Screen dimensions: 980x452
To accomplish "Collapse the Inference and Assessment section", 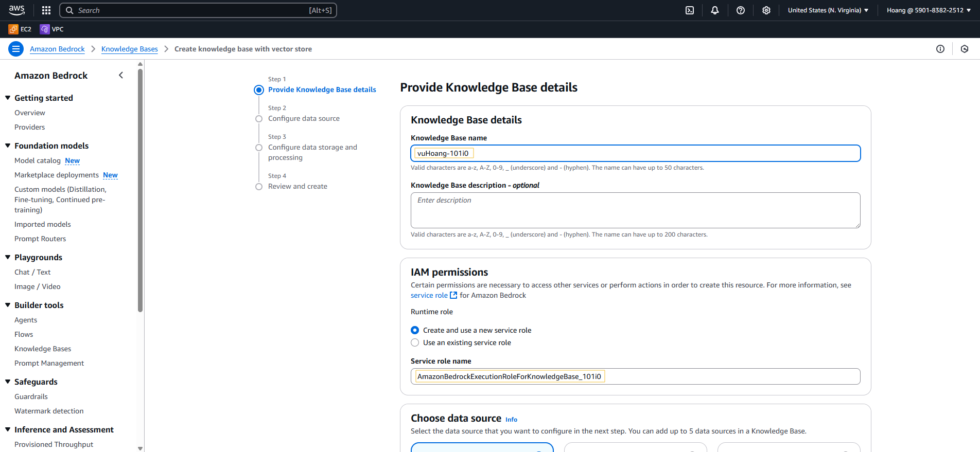I will click(x=8, y=429).
